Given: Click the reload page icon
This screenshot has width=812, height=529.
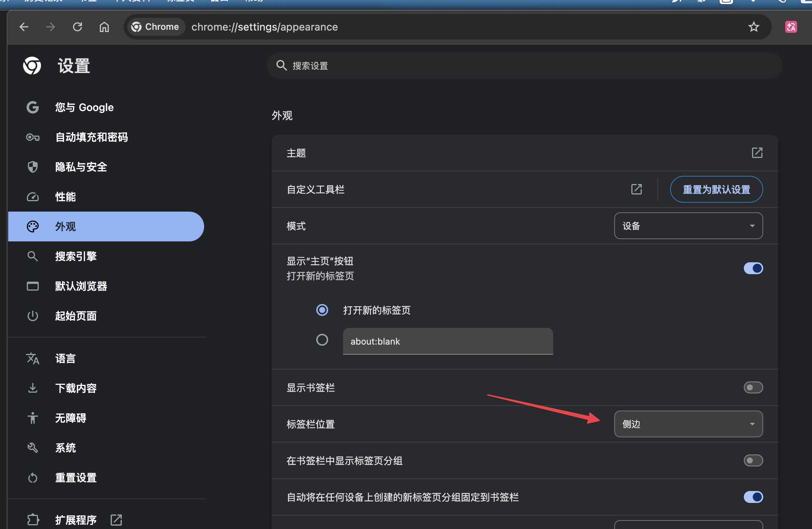Looking at the screenshot, I should pyautogui.click(x=77, y=27).
